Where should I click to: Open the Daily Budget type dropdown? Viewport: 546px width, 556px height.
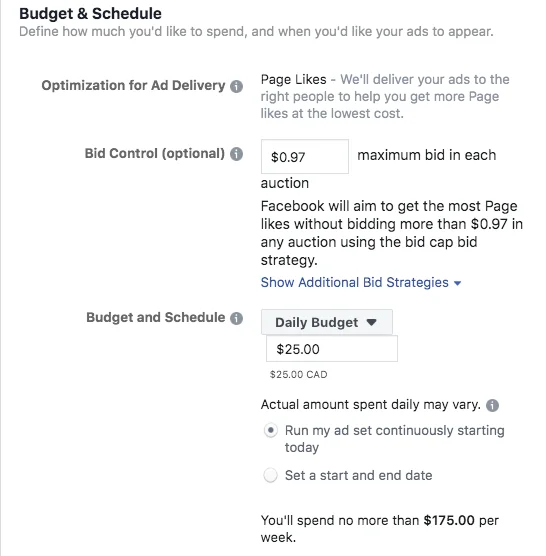coord(327,322)
